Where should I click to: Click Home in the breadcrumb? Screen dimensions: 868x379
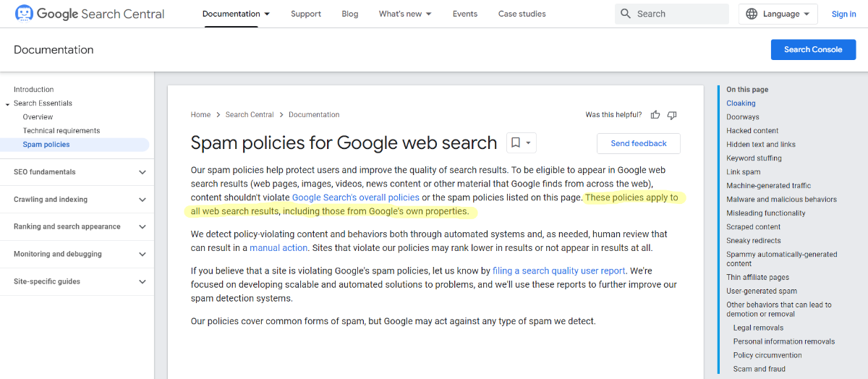(200, 114)
